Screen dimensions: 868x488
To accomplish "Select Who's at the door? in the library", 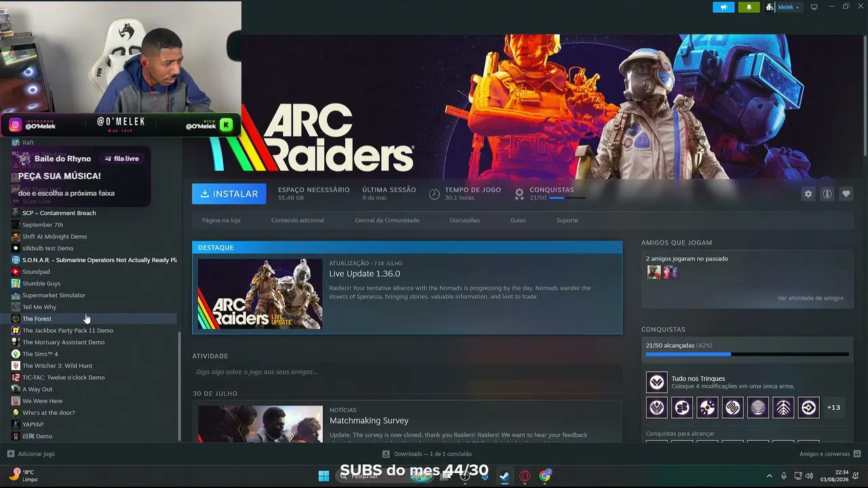I will pyautogui.click(x=49, y=413).
